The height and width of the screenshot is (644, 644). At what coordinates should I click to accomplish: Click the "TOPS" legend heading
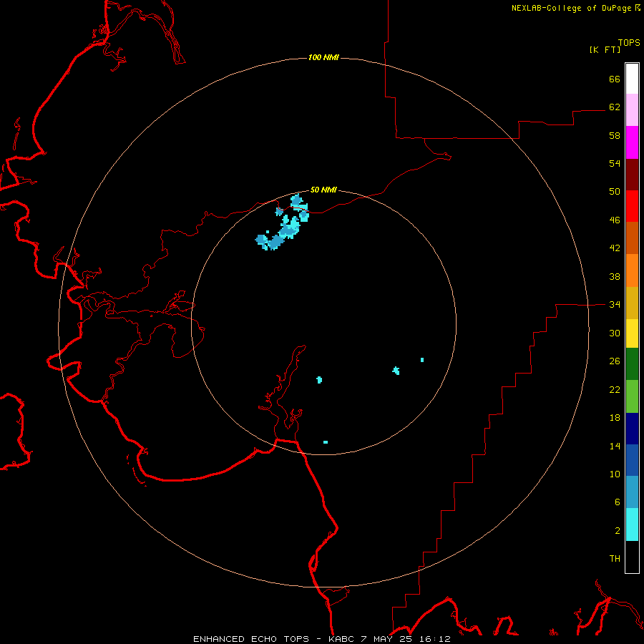[629, 43]
